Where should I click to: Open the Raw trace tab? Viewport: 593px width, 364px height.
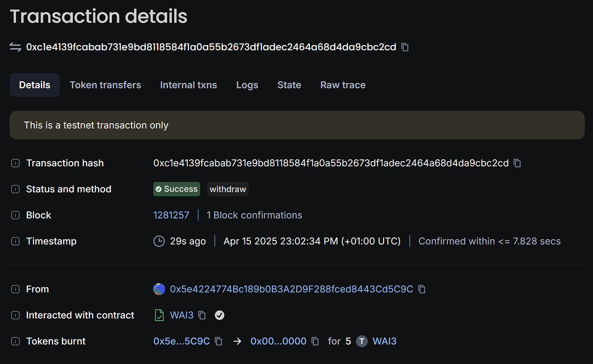click(x=343, y=85)
